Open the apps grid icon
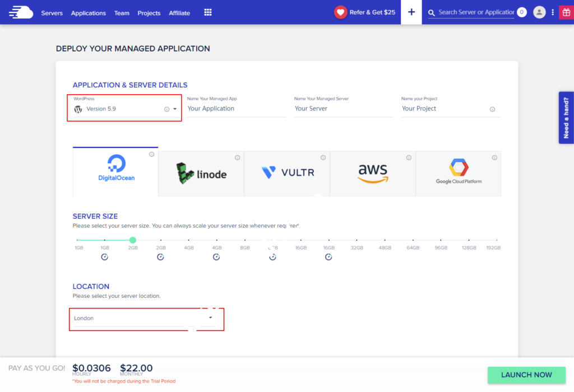This screenshot has height=392, width=574. pos(208,12)
